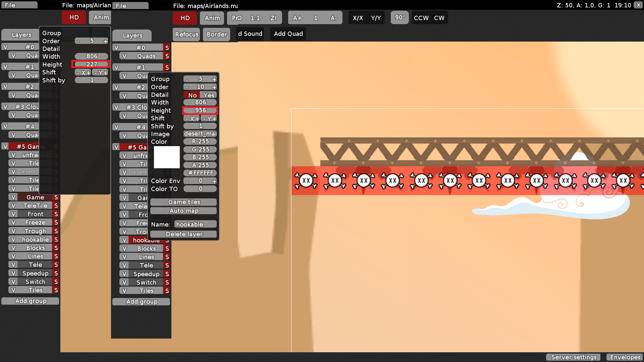Open the desert_main image selector
644x362 pixels.
coord(200,134)
